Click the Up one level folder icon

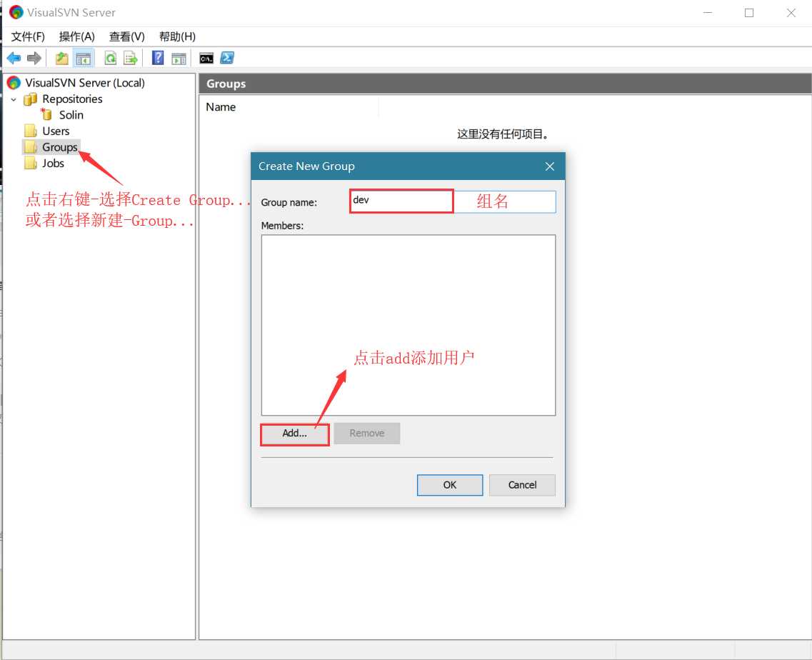pyautogui.click(x=62, y=58)
